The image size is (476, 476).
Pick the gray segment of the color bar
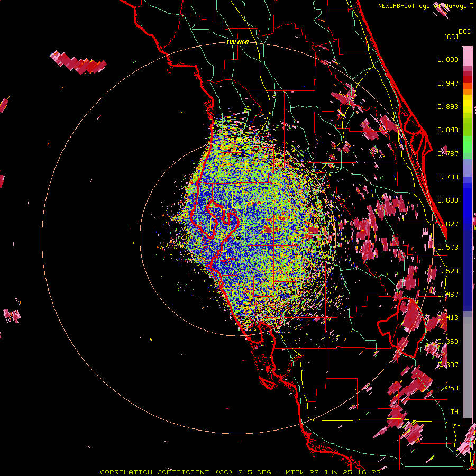467,368
